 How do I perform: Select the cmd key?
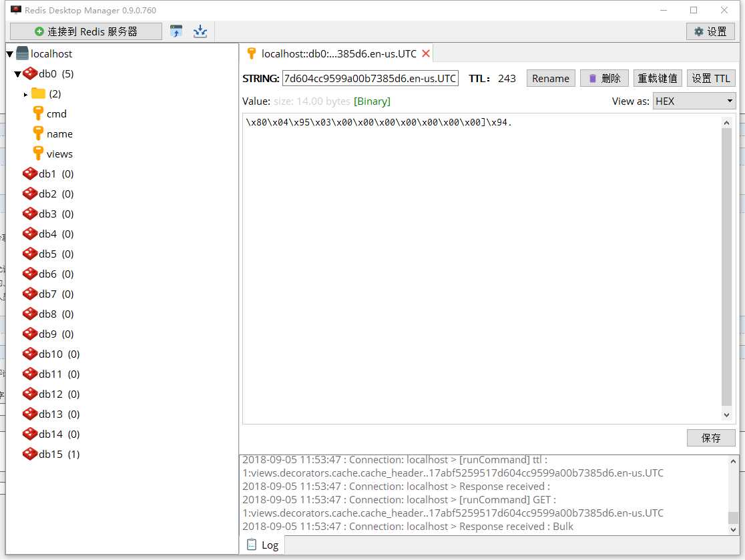(57, 114)
